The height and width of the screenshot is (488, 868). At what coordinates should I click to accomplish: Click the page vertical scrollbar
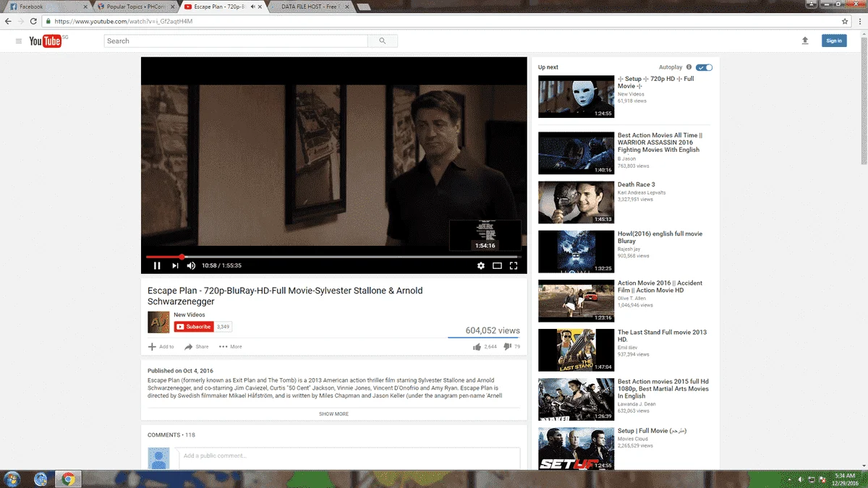click(863, 101)
